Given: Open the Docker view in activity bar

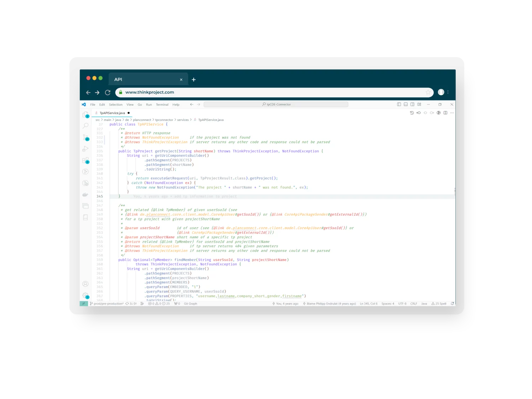Looking at the screenshot, I should [85, 194].
